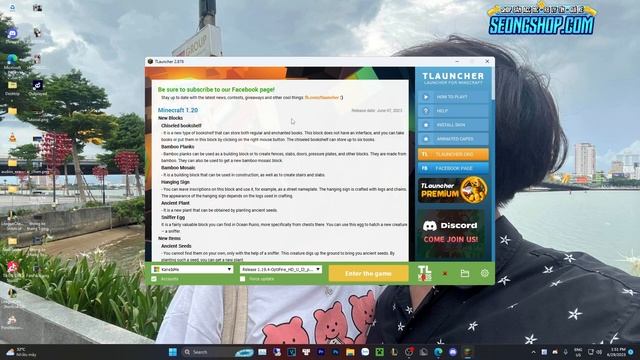
Task: Click the play icon beside How to Play
Action: click(x=426, y=97)
